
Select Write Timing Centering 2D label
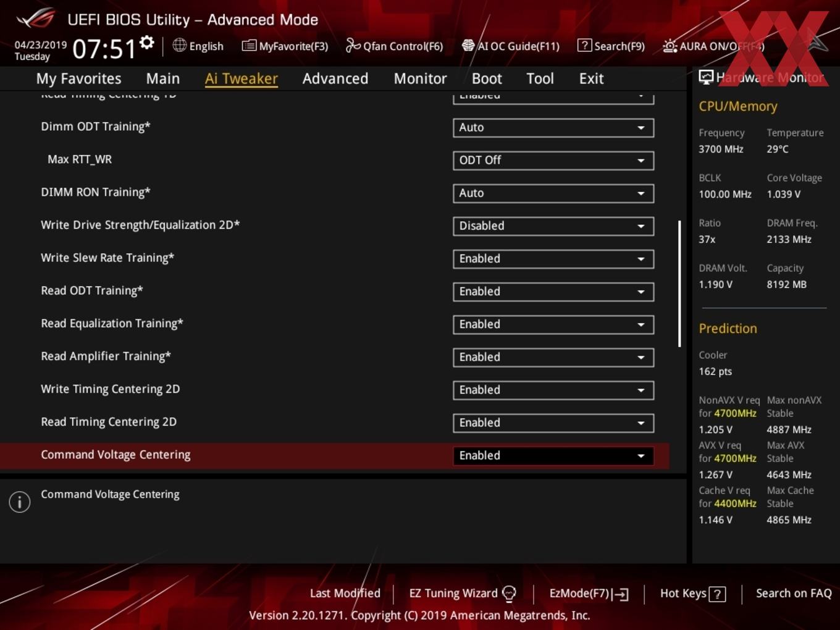tap(111, 389)
